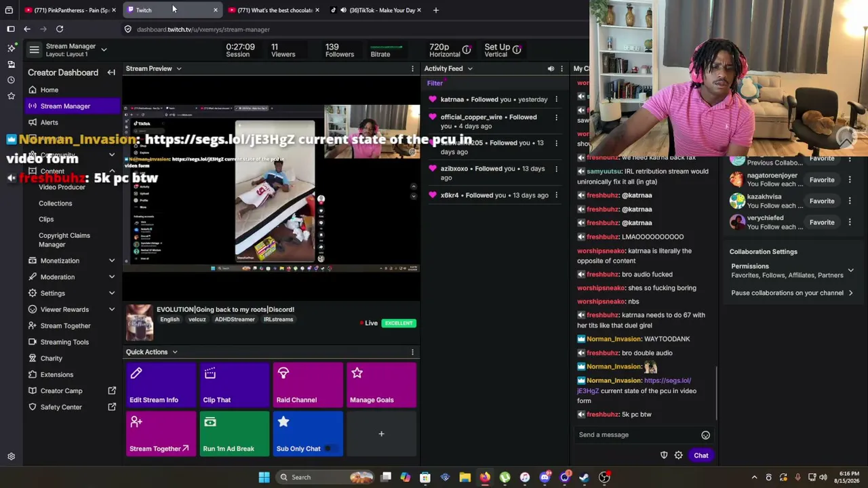Open dashboard settings gear at bottom left
The width and height of the screenshot is (868, 488).
pos(11,457)
